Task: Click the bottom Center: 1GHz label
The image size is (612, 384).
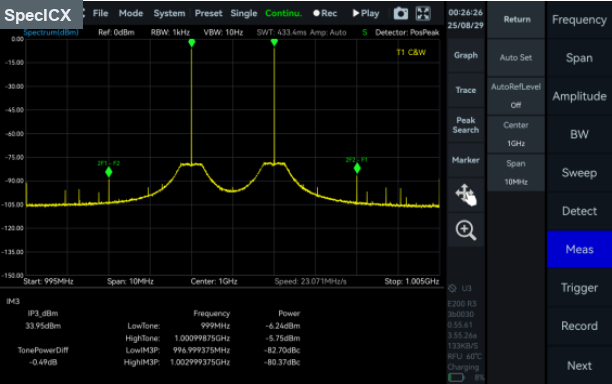Action: click(214, 281)
